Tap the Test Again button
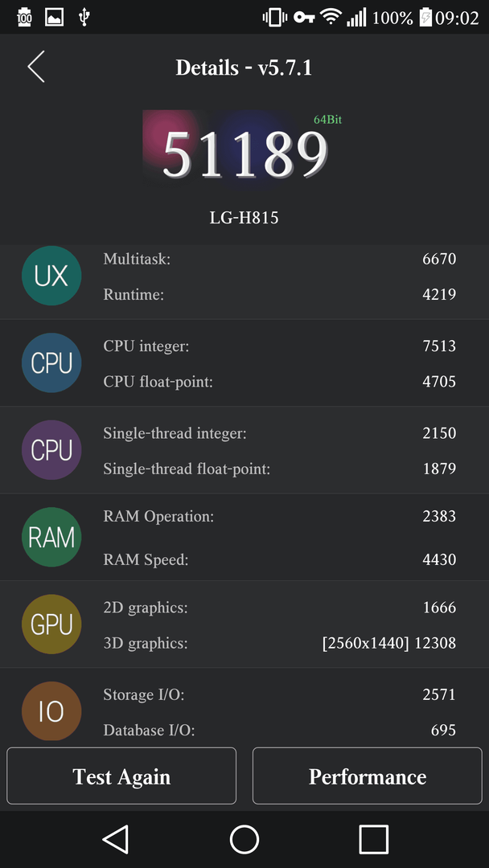Screen dimensions: 489x868 pyautogui.click(x=121, y=776)
